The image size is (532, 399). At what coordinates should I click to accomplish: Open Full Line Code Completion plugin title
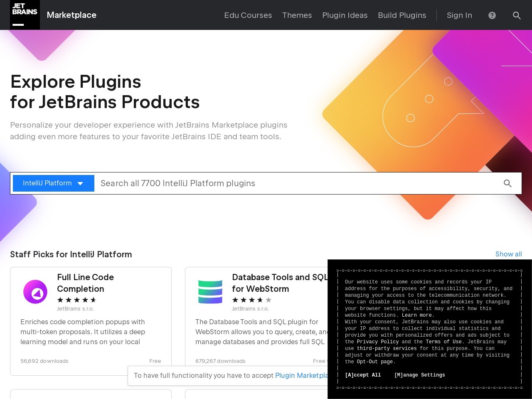tap(85, 283)
